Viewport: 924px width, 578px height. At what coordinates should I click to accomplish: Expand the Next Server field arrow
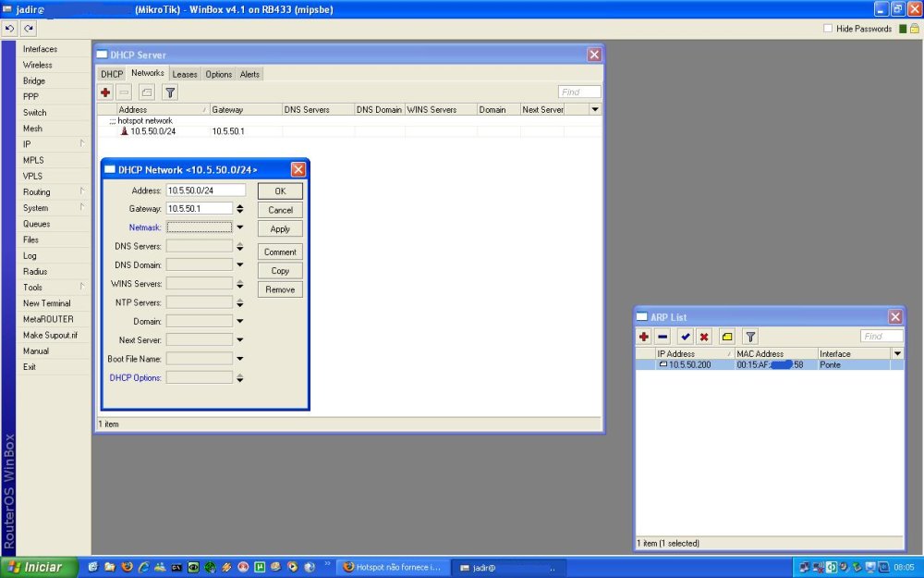click(240, 340)
